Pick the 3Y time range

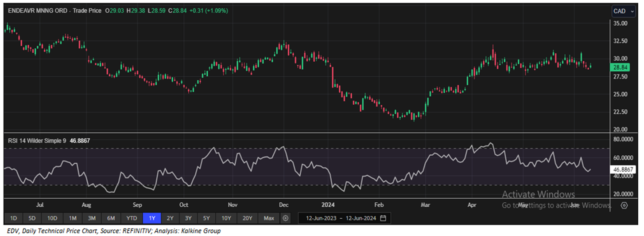[188, 218]
